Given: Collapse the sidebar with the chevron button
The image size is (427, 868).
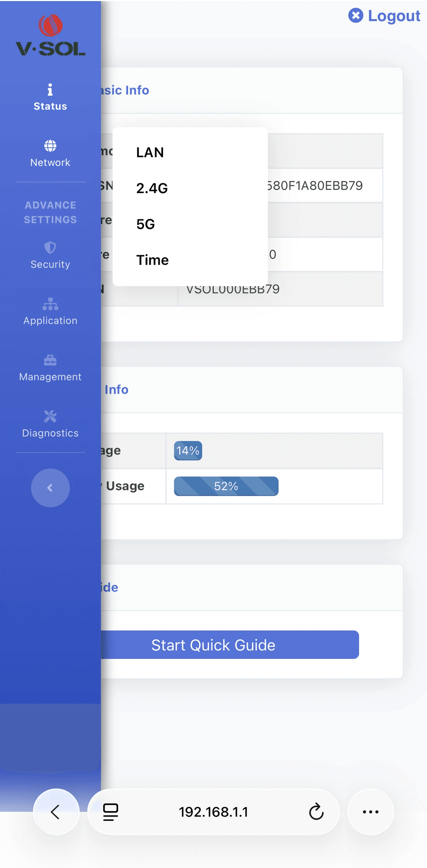Looking at the screenshot, I should 50,488.
